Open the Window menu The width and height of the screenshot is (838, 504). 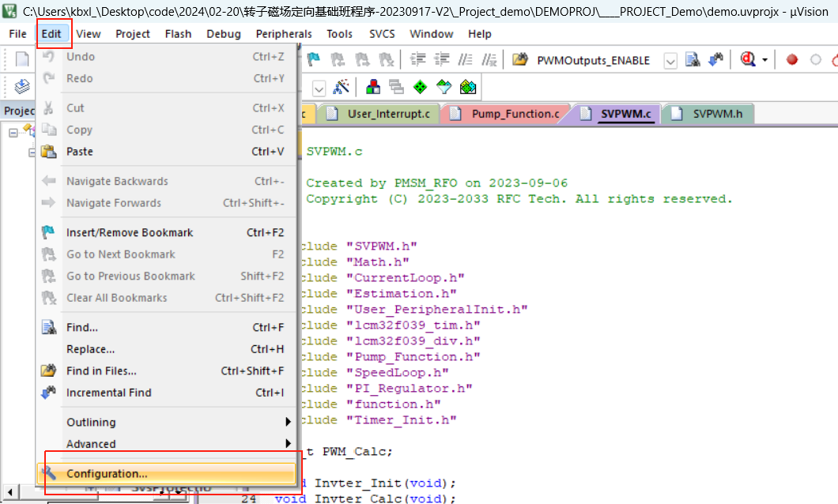click(x=432, y=34)
